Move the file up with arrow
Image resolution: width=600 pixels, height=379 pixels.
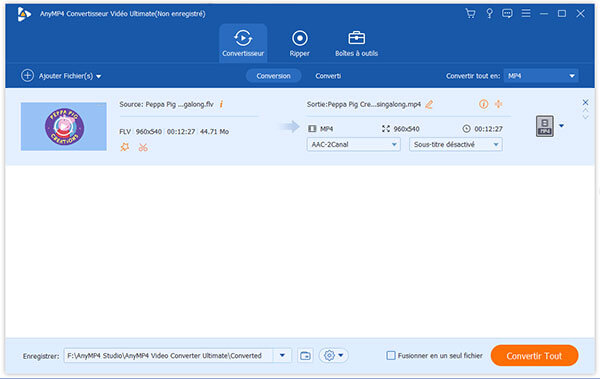[x=585, y=111]
